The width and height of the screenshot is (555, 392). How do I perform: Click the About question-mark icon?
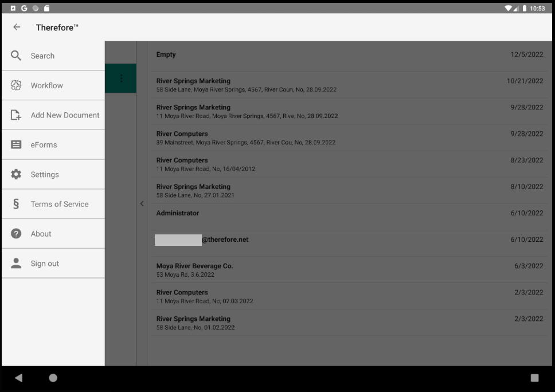point(16,233)
